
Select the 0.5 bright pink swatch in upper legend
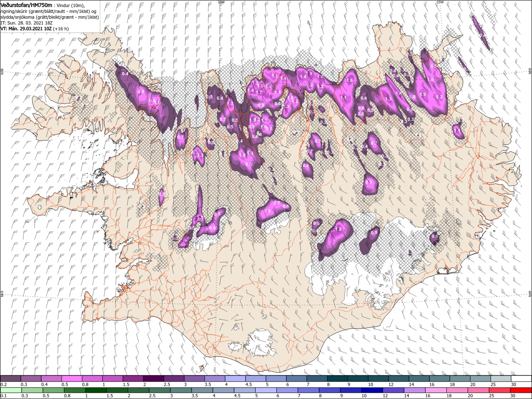tap(71, 379)
